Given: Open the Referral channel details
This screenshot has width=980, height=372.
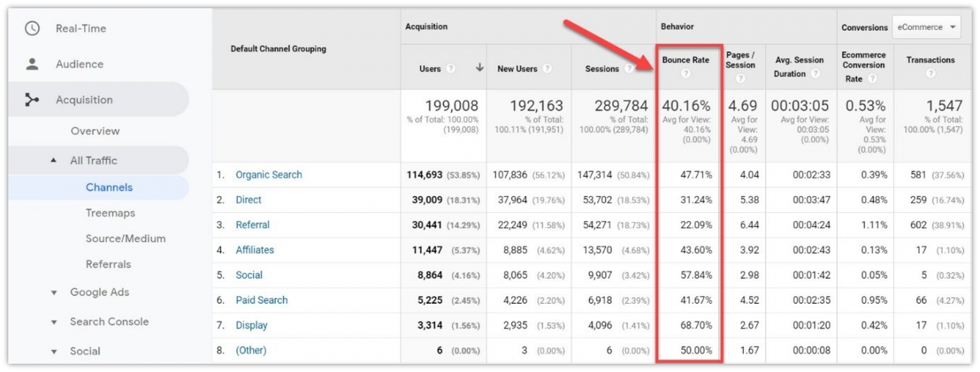Looking at the screenshot, I should tap(252, 225).
